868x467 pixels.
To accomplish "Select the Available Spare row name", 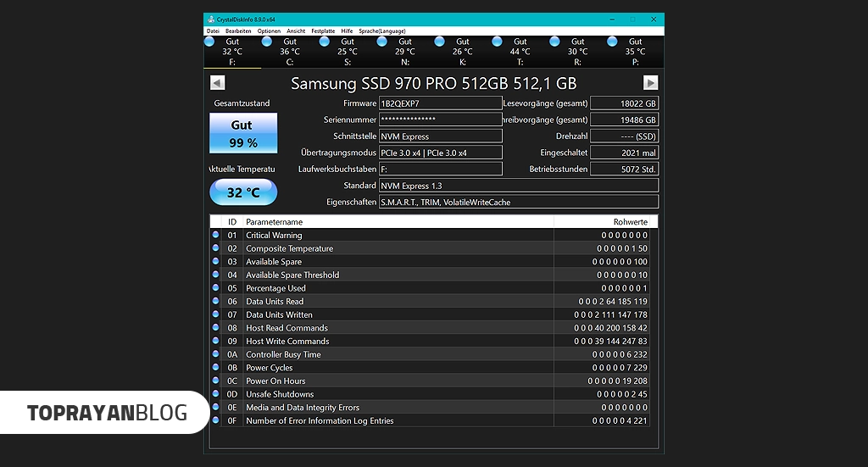I will 274,262.
